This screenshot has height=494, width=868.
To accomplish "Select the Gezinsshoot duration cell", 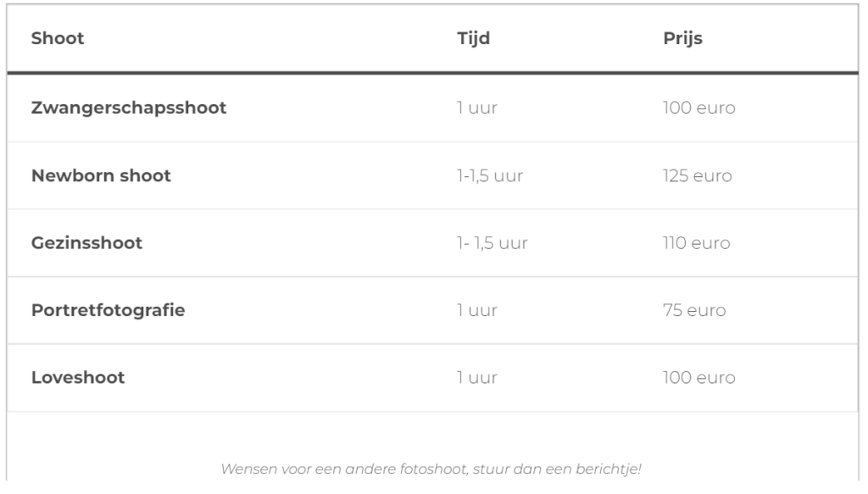I will pyautogui.click(x=492, y=243).
